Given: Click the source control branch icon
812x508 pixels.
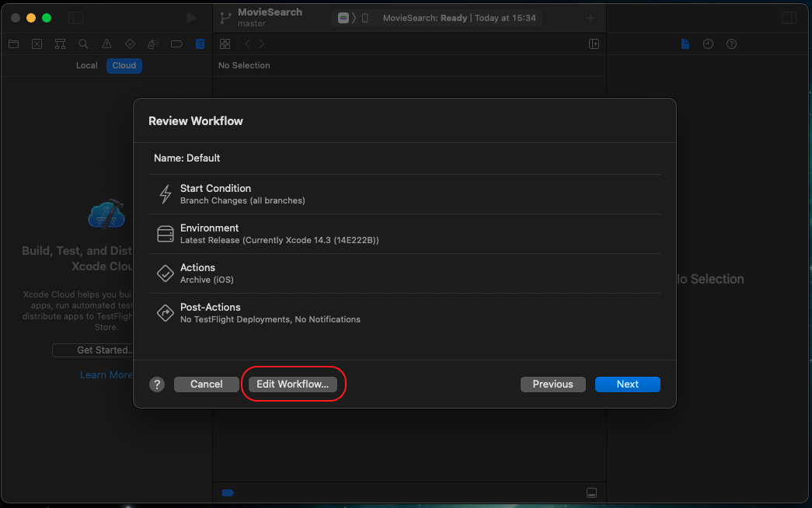Looking at the screenshot, I should 225,18.
